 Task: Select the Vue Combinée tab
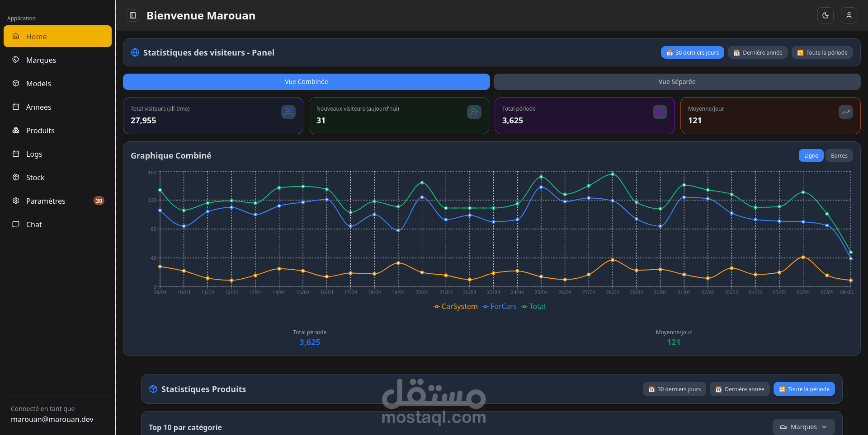[307, 82]
